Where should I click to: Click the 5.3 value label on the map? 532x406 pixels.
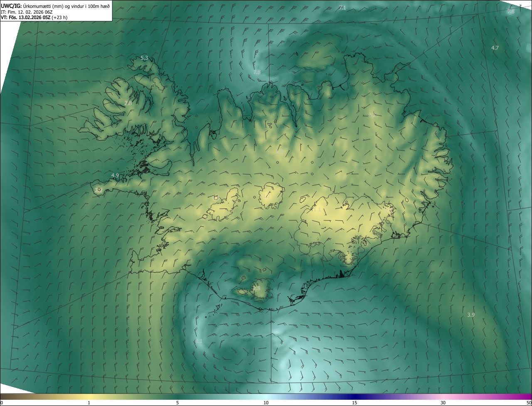pyautogui.click(x=144, y=58)
